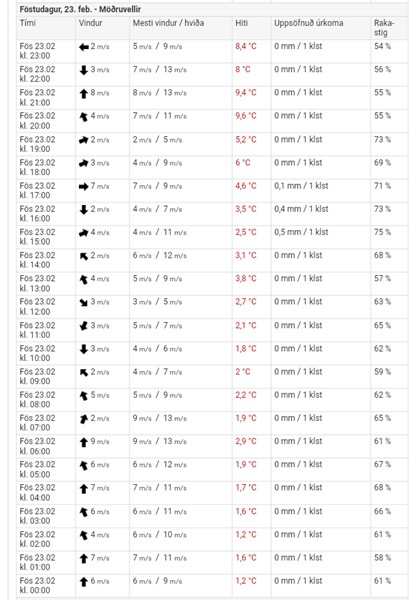This screenshot has height=600, width=409.
Task: Click the 75 % humidity value
Action: (382, 232)
